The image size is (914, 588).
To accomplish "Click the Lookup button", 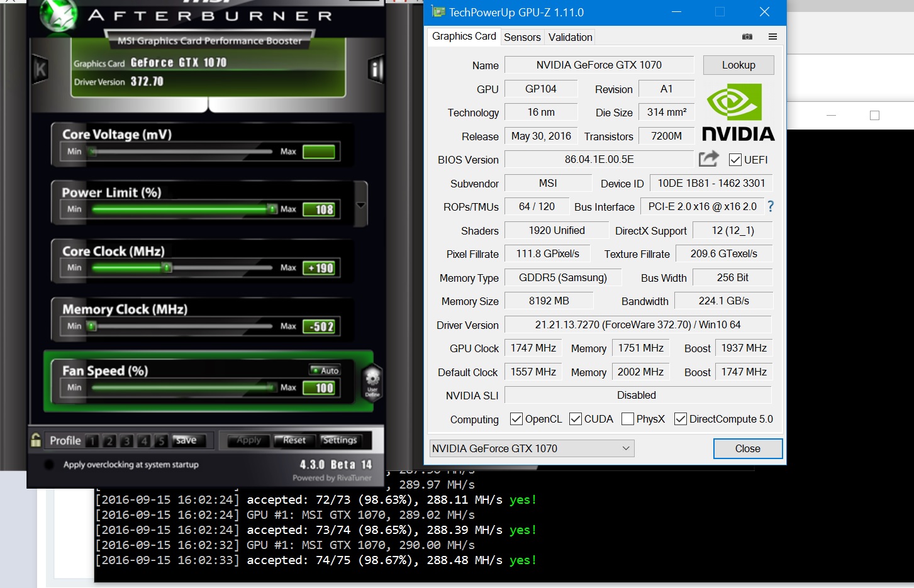I will point(738,65).
